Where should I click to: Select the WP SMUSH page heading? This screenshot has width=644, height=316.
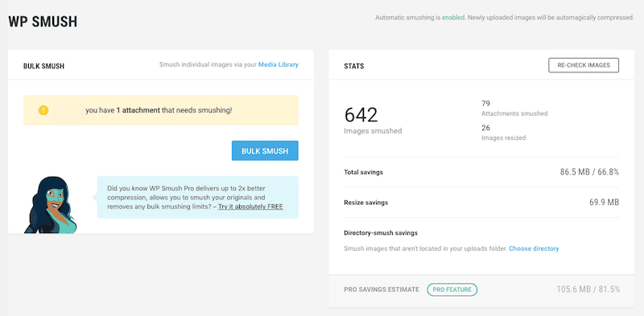43,22
